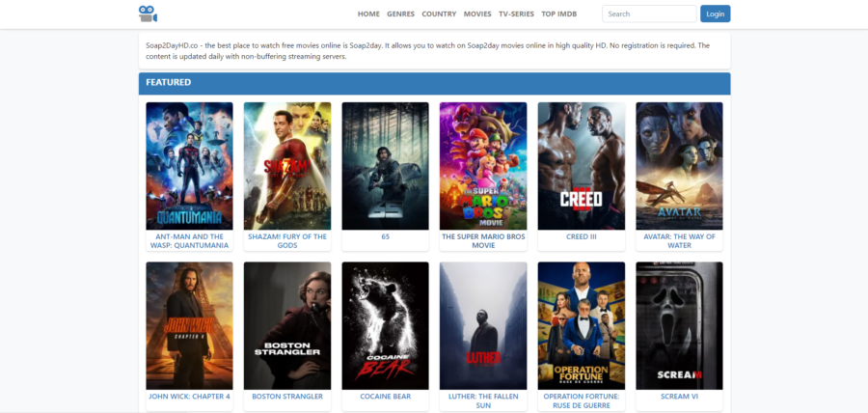The width and height of the screenshot is (868, 413).
Task: Go to the TV-SERIES section
Action: click(x=517, y=14)
